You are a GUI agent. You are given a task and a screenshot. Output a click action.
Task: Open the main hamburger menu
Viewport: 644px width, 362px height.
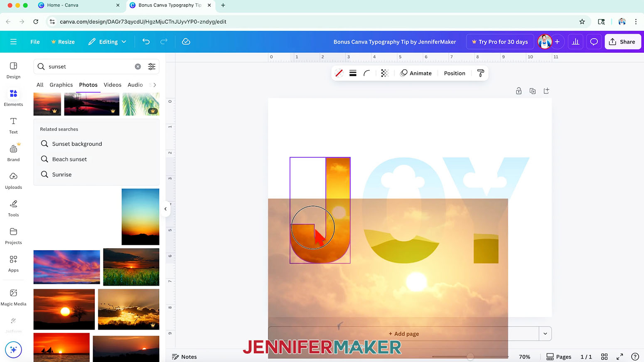(x=13, y=42)
